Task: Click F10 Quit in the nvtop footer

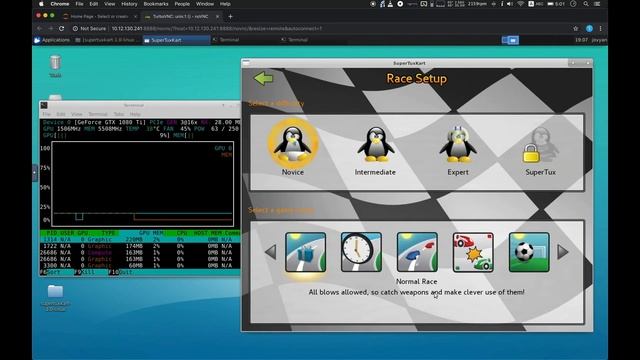Action: coord(120,272)
